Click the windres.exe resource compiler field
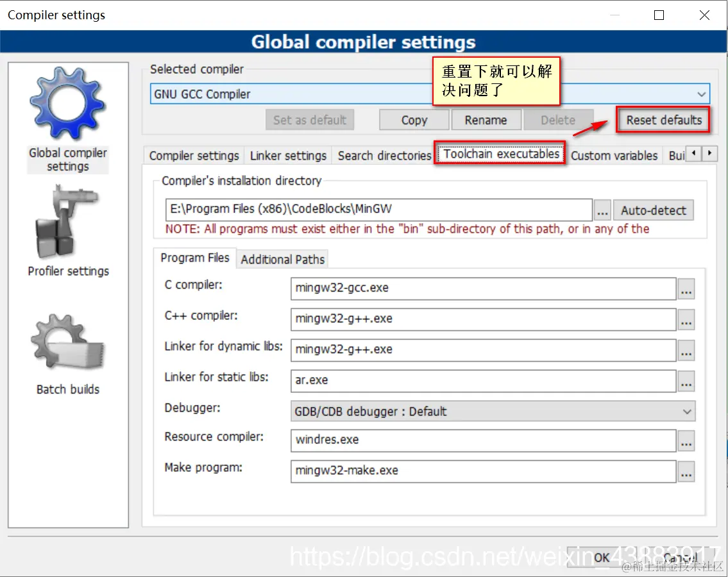The image size is (728, 577). [483, 440]
